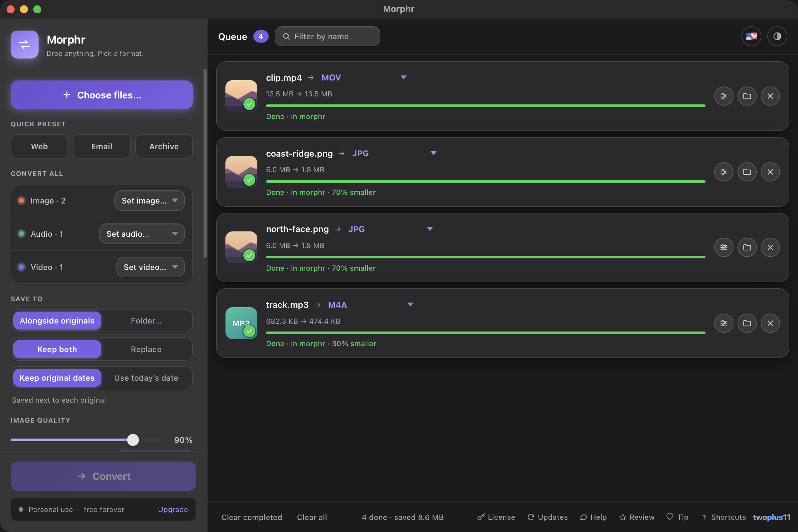Screen dimensions: 798x532
Task: Click the 'Image · 2' label
Action: click(48, 200)
